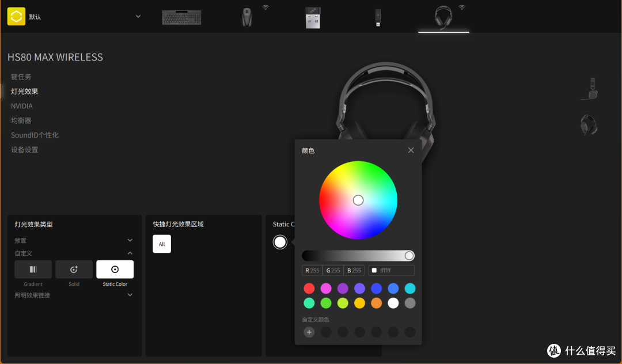This screenshot has width=622, height=364.
Task: Pick the lime yellow-green preset swatch
Action: (x=343, y=303)
